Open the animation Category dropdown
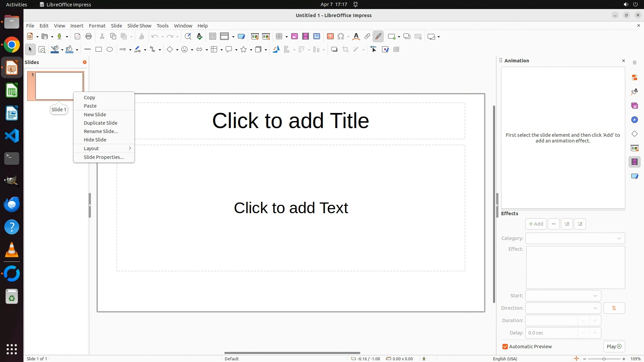The width and height of the screenshot is (644, 362). point(575,238)
